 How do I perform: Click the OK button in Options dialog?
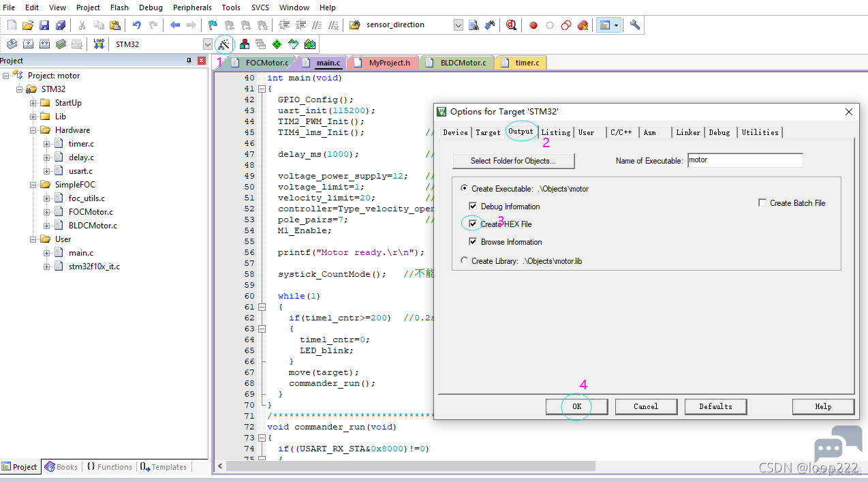pos(577,406)
